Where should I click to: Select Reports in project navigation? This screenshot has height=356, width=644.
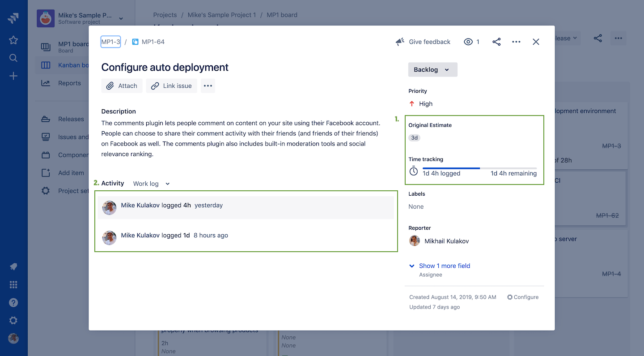pyautogui.click(x=69, y=83)
